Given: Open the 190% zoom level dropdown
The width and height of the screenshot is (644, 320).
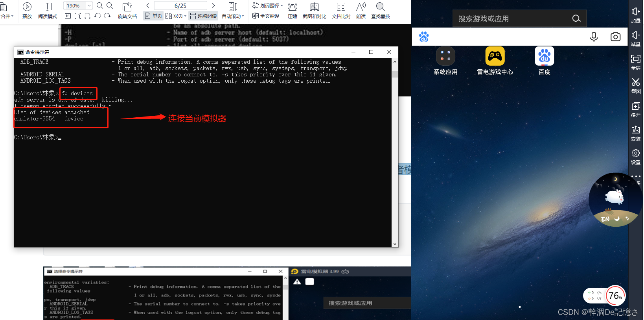Looking at the screenshot, I should tap(89, 6).
